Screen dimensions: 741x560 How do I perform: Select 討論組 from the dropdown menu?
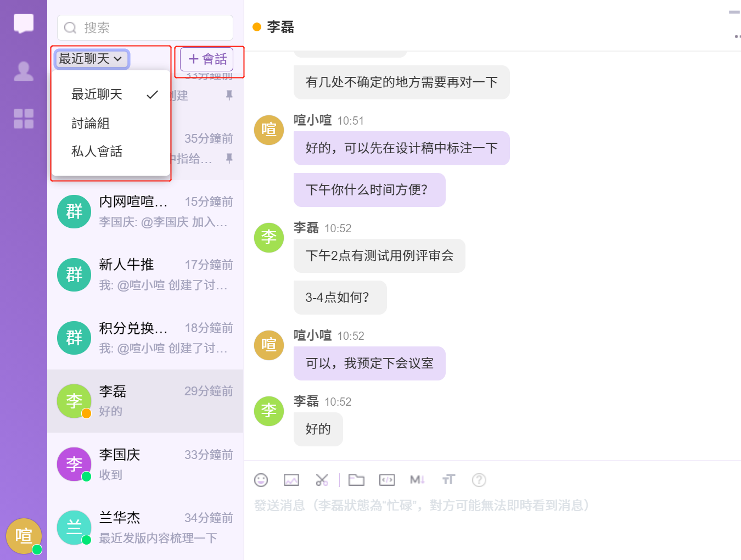(91, 124)
